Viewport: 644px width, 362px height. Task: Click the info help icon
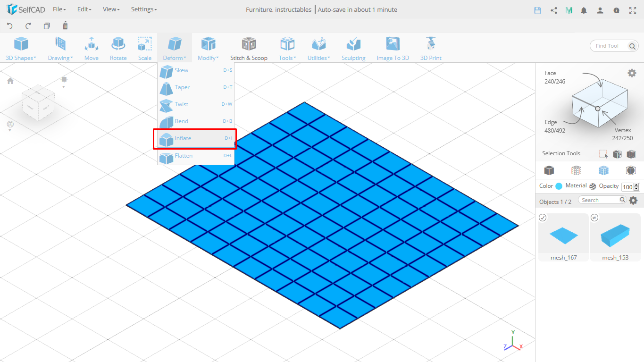pos(616,10)
